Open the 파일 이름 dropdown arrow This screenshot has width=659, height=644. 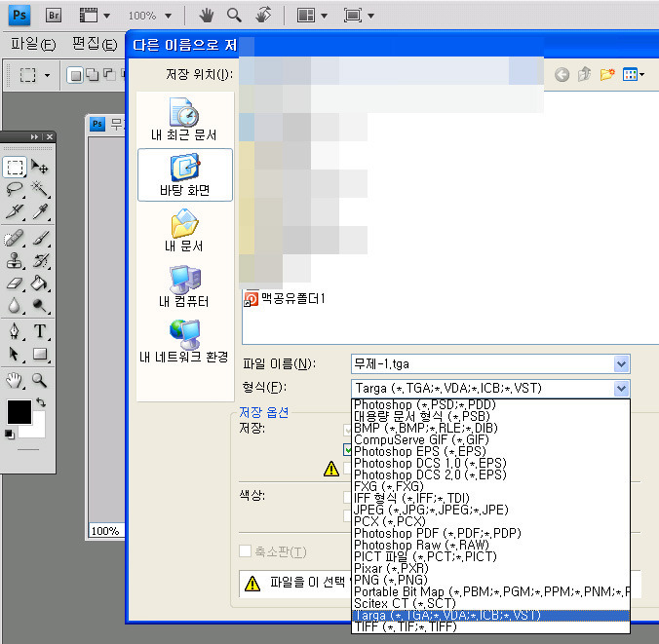pyautogui.click(x=621, y=363)
